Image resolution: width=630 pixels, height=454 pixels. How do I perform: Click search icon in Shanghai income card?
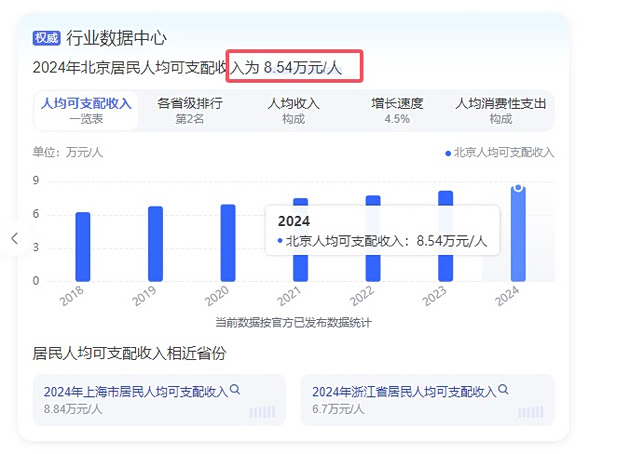236,391
